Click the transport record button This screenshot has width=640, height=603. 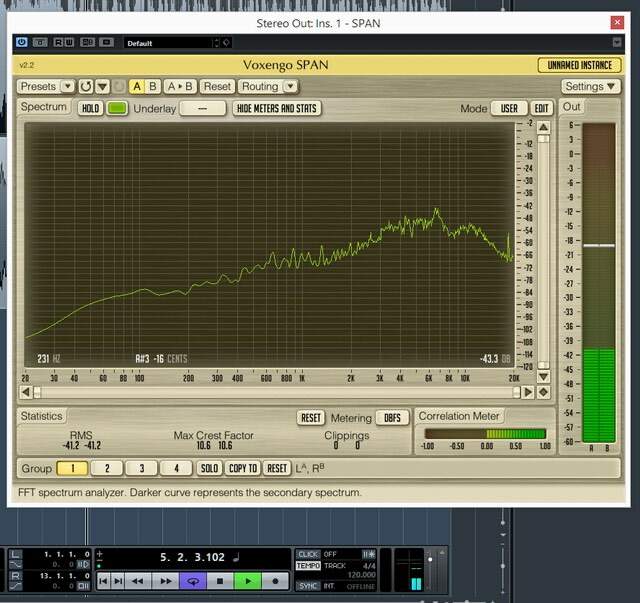tap(275, 581)
